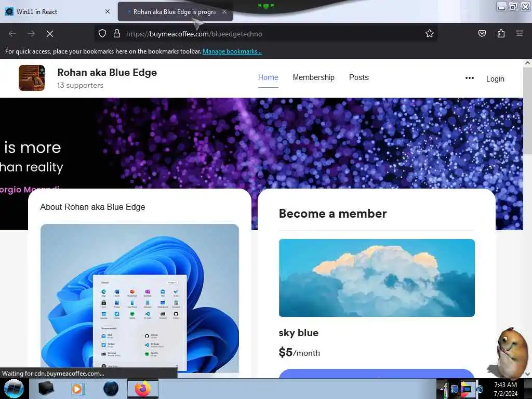532x399 pixels.
Task: Open the dark globe taskbar icon
Action: click(111, 389)
